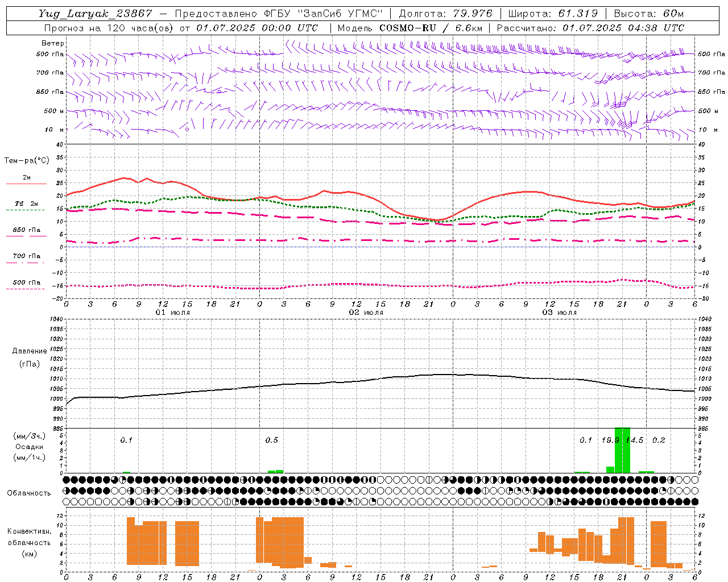Click the (гПа) unit under Давление

coord(29,364)
